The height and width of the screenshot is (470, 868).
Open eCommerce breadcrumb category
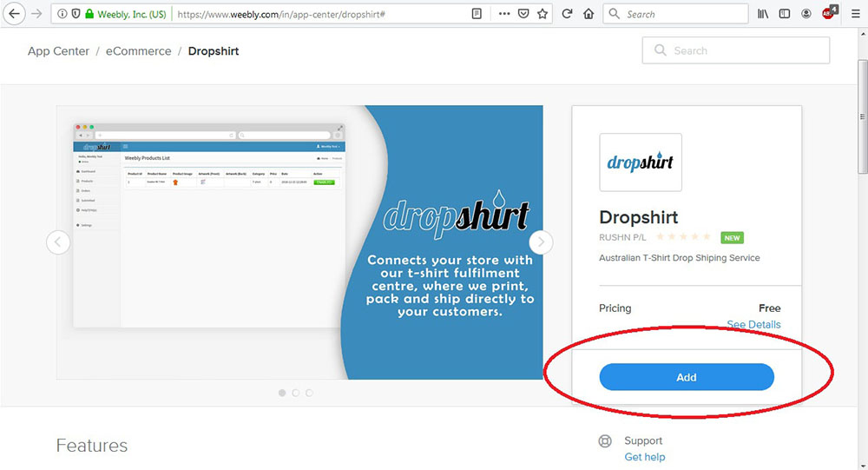tap(138, 51)
